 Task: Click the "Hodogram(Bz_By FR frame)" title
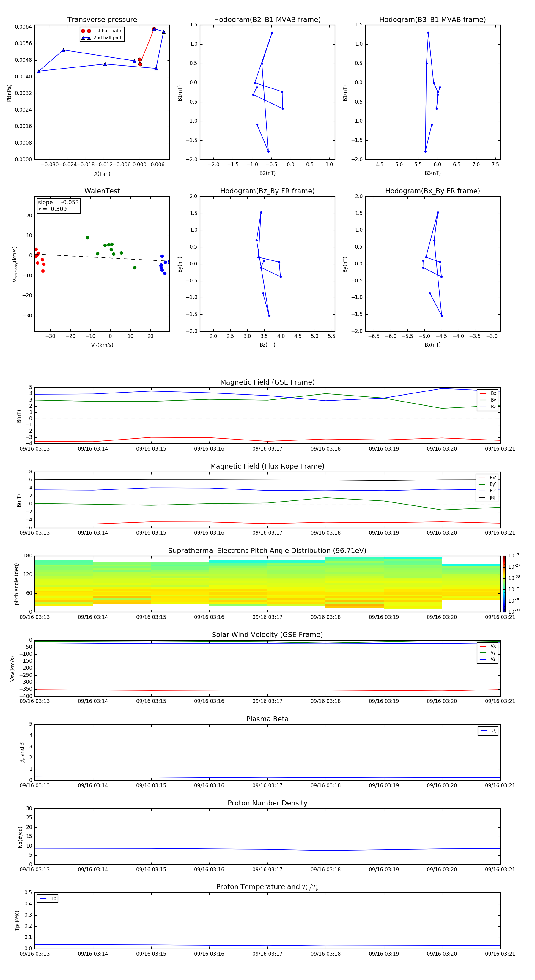pos(267,191)
